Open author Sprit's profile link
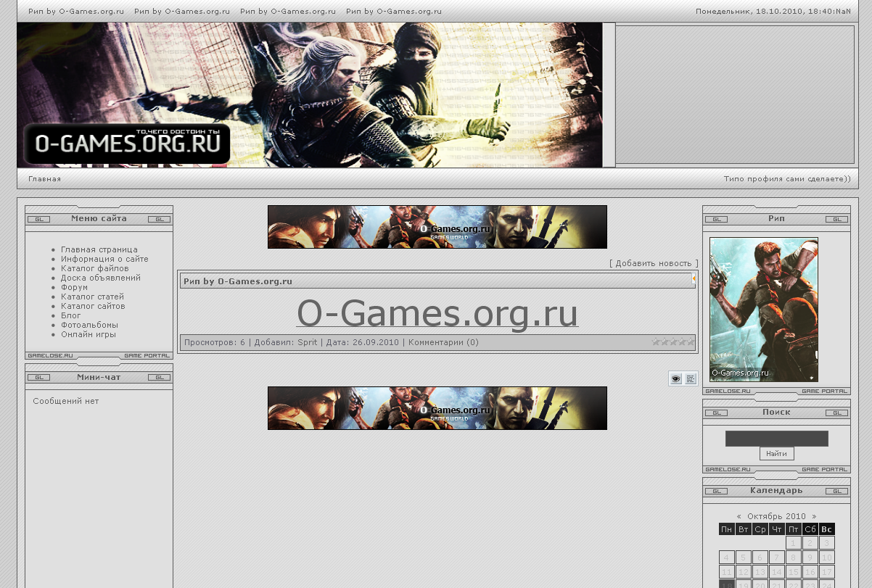This screenshot has width=872, height=588. (308, 342)
